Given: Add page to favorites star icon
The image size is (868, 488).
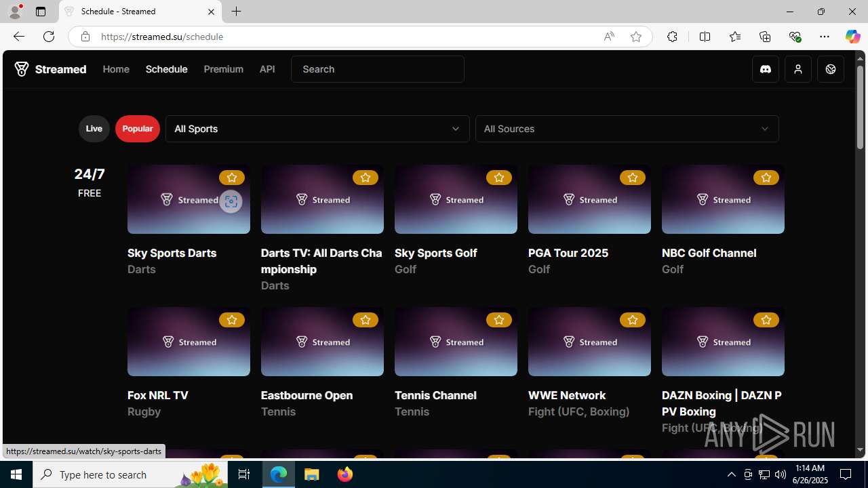Looking at the screenshot, I should pyautogui.click(x=636, y=37).
